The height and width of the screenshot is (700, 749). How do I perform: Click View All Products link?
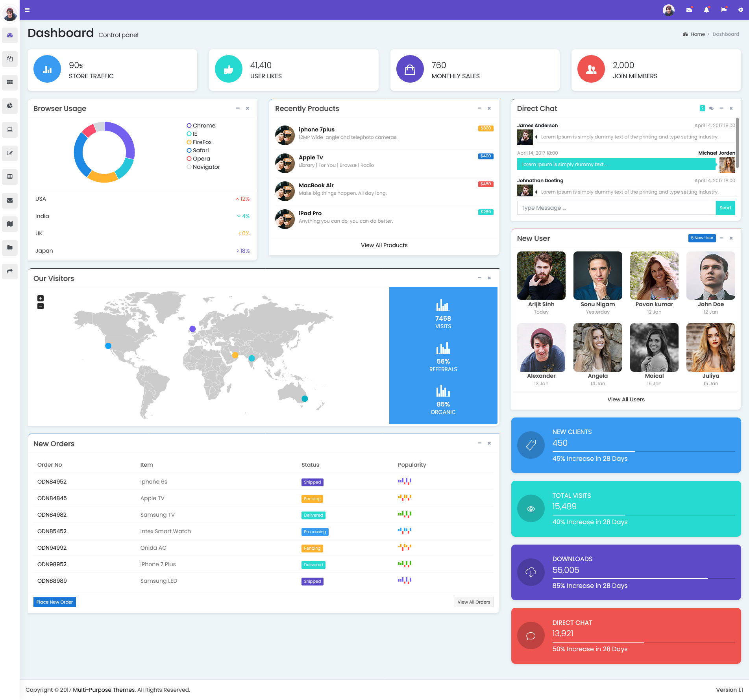coord(384,245)
